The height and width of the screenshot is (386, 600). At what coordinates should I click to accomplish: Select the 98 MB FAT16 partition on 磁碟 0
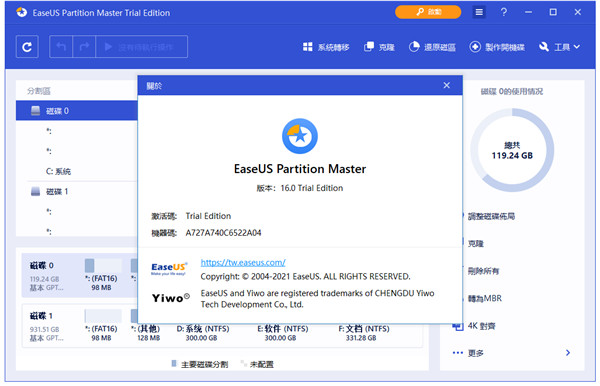click(102, 275)
